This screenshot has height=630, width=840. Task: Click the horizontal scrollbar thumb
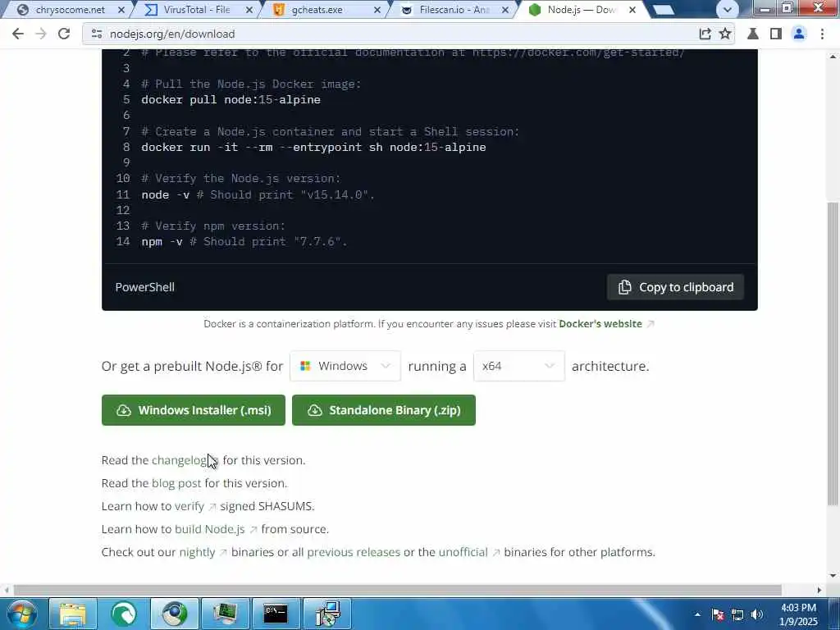[x=398, y=590]
